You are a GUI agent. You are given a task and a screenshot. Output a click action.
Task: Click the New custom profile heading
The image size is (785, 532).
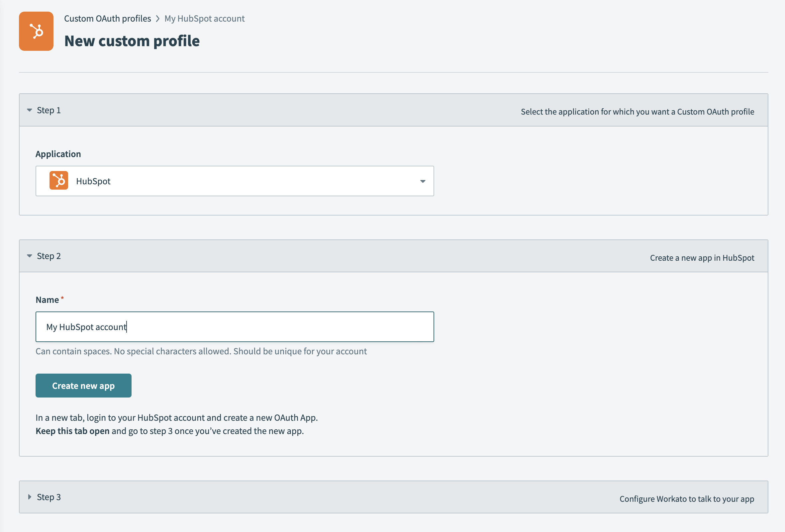[x=132, y=41]
